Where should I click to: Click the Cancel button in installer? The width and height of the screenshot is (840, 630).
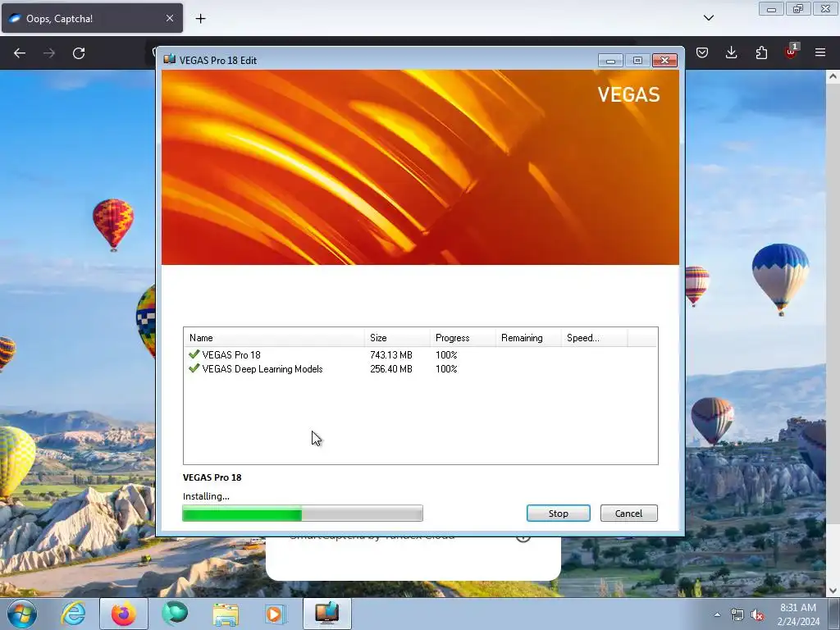coord(628,514)
